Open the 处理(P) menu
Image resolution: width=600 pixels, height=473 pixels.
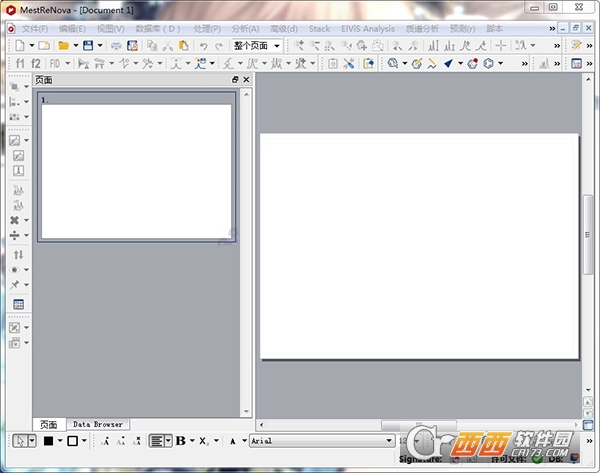(x=207, y=29)
